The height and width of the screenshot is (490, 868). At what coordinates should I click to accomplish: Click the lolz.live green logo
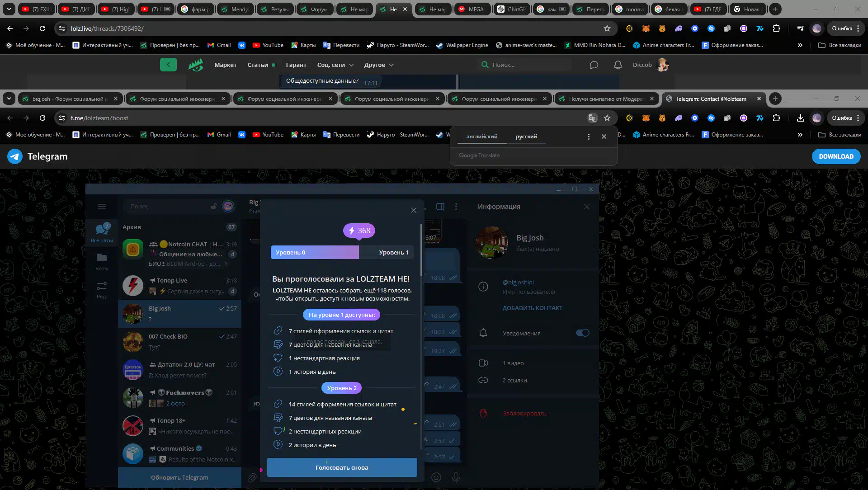coord(196,65)
